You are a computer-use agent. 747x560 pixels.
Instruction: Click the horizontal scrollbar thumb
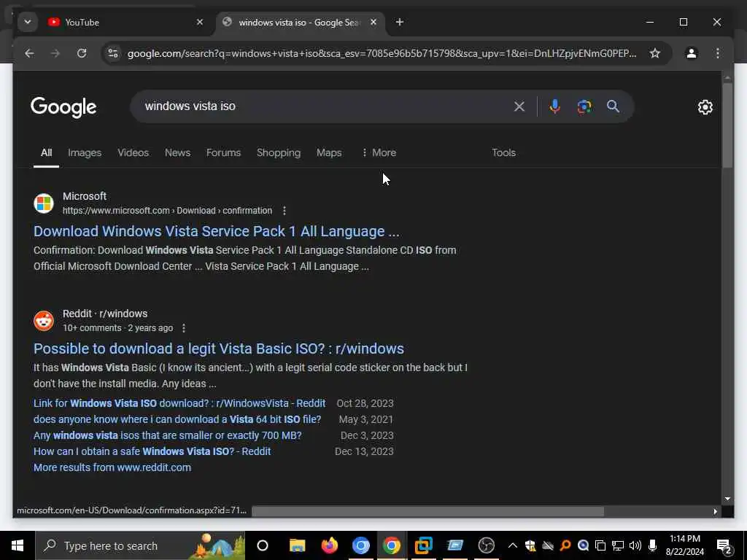(x=427, y=511)
